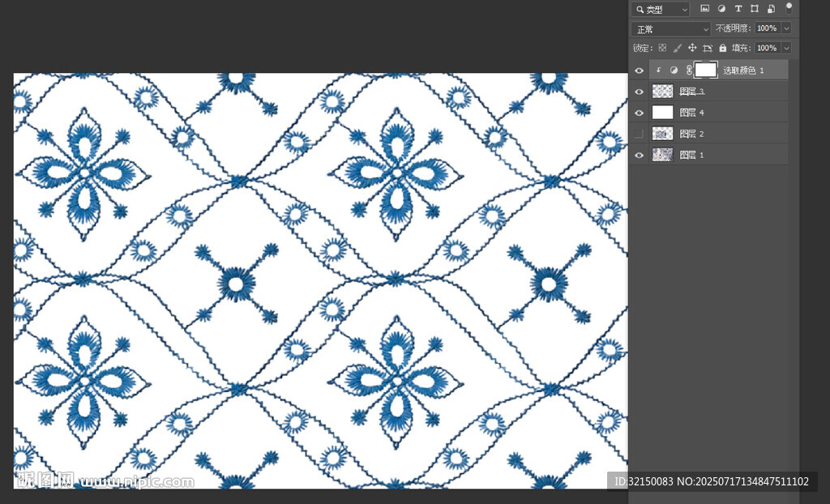The width and height of the screenshot is (830, 504).
Task: Click lock image pixels brush icon
Action: click(677, 48)
